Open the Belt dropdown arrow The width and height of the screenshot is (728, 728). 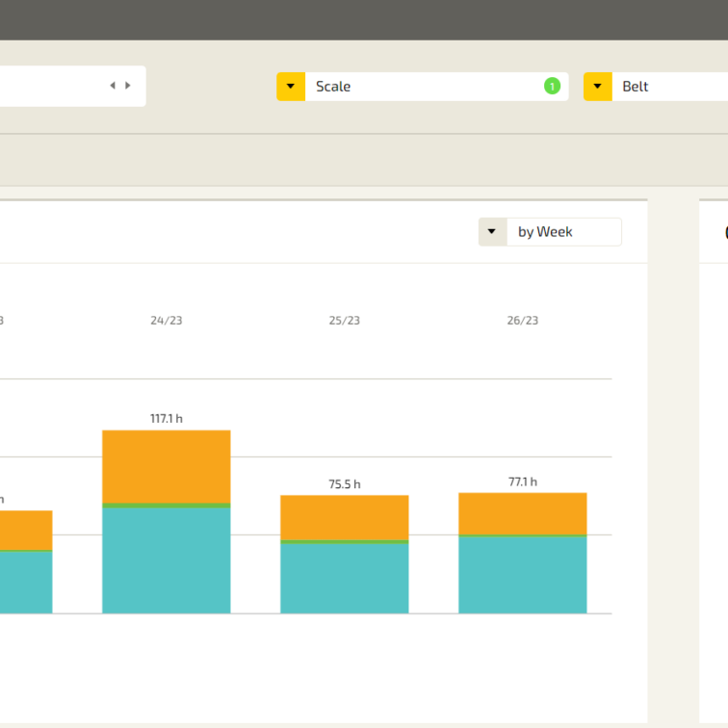point(598,87)
